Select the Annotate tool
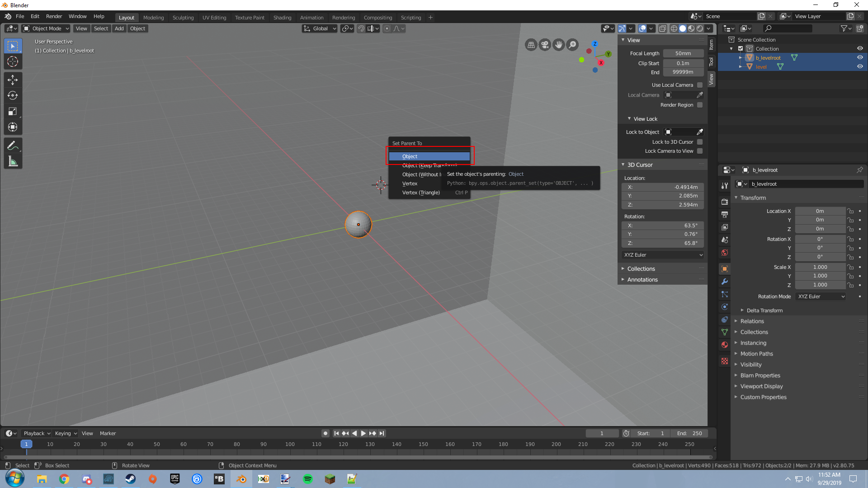868x488 pixels. (x=13, y=145)
